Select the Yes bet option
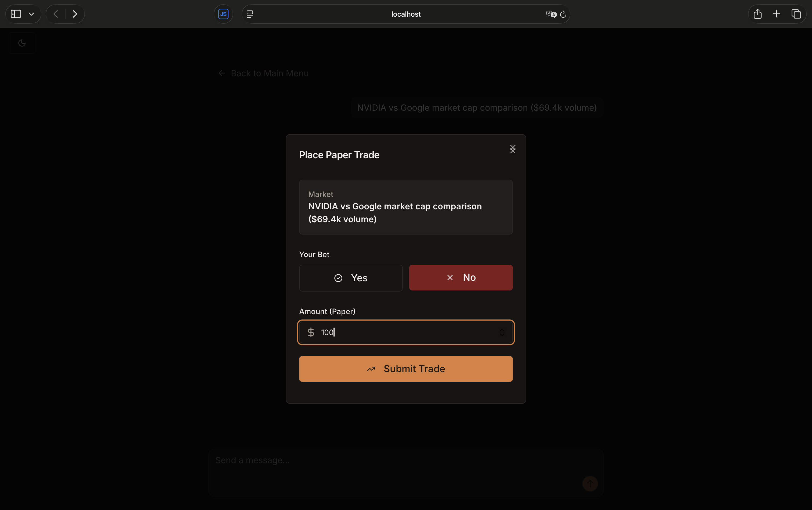Image resolution: width=812 pixels, height=510 pixels. click(351, 278)
